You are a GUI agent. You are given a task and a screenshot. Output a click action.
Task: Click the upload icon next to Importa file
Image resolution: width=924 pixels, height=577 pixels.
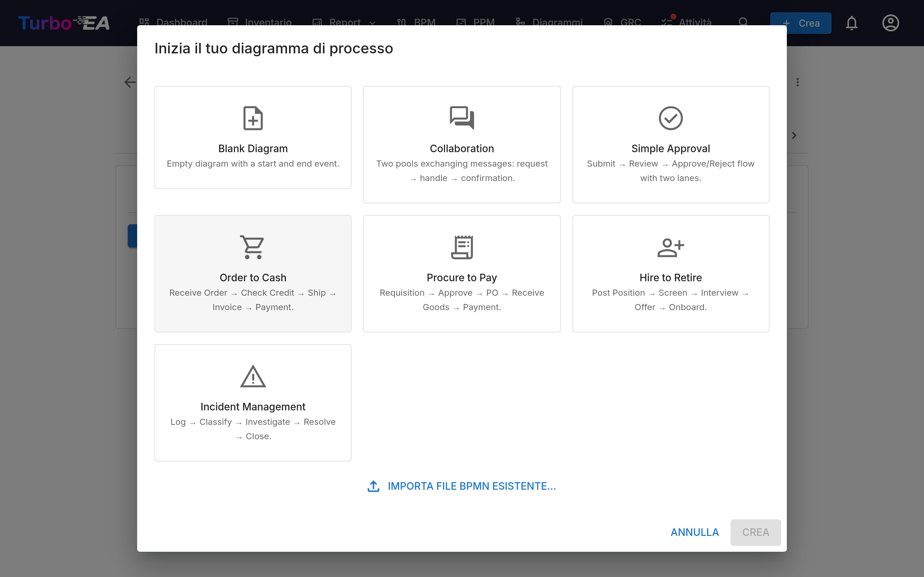tap(373, 486)
